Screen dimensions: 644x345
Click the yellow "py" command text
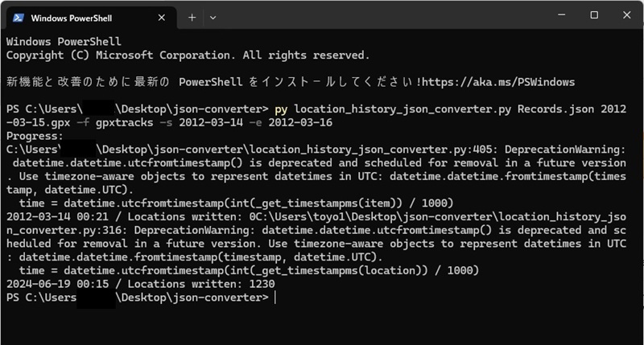281,109
